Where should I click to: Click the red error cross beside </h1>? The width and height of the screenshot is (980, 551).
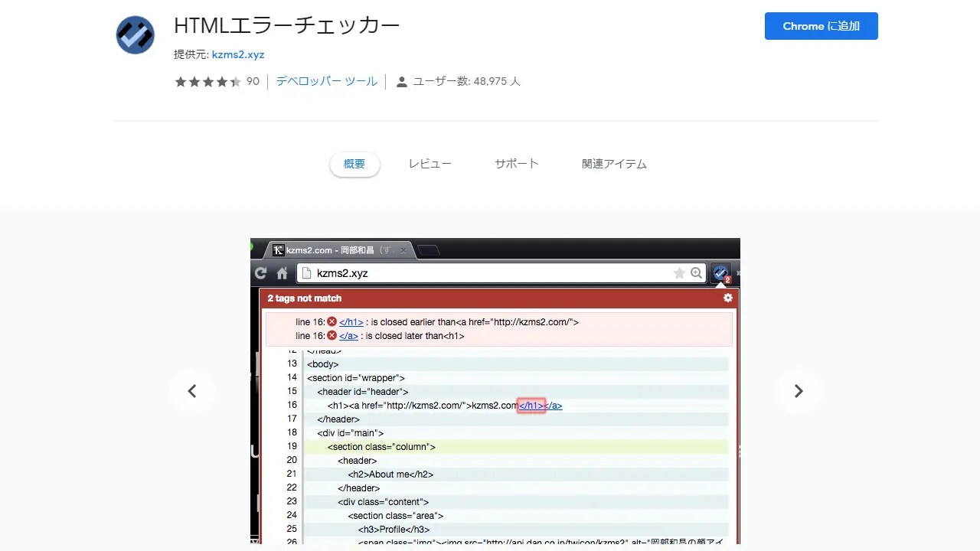point(332,321)
